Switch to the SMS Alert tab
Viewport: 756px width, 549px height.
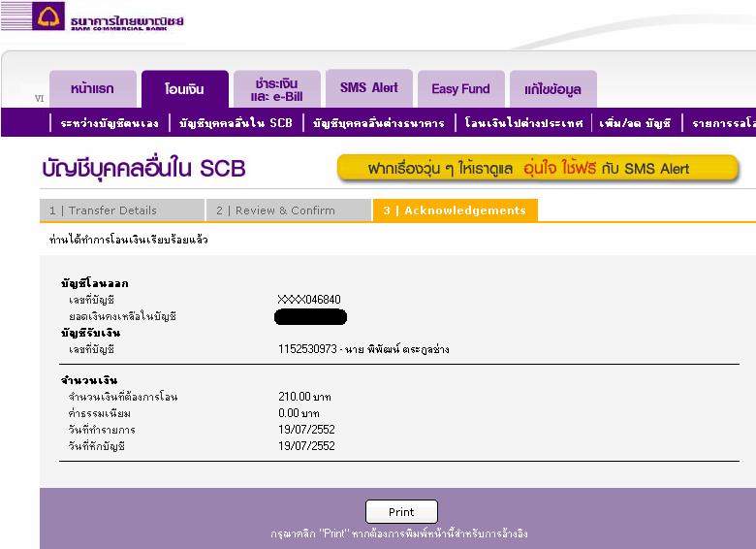coord(369,88)
